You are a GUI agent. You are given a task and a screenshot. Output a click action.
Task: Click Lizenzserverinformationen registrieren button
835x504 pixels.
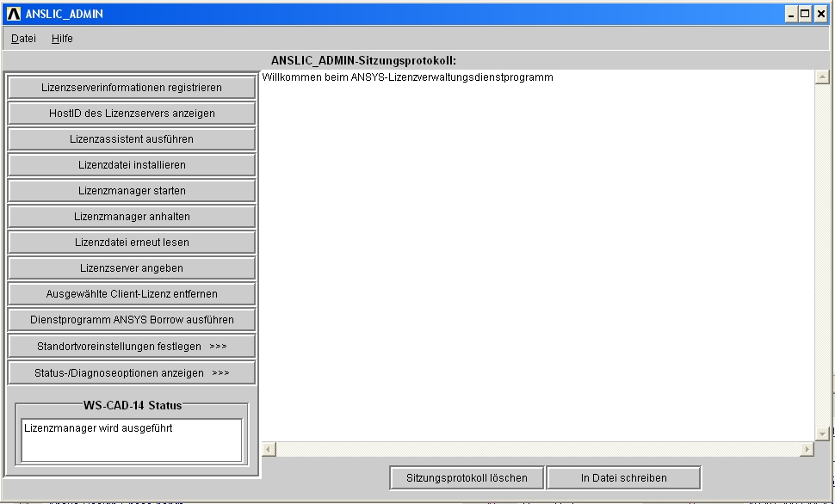[132, 87]
